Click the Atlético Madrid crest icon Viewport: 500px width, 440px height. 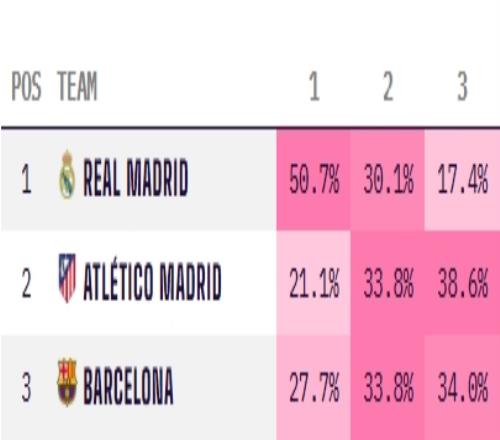pyautogui.click(x=67, y=279)
